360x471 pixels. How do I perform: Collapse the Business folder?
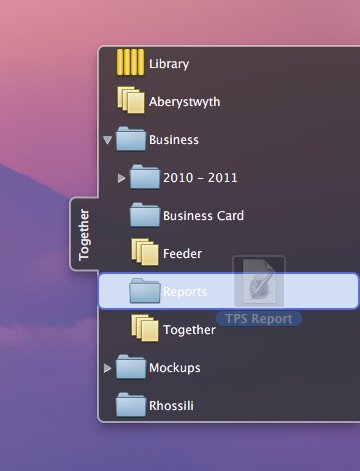107,140
